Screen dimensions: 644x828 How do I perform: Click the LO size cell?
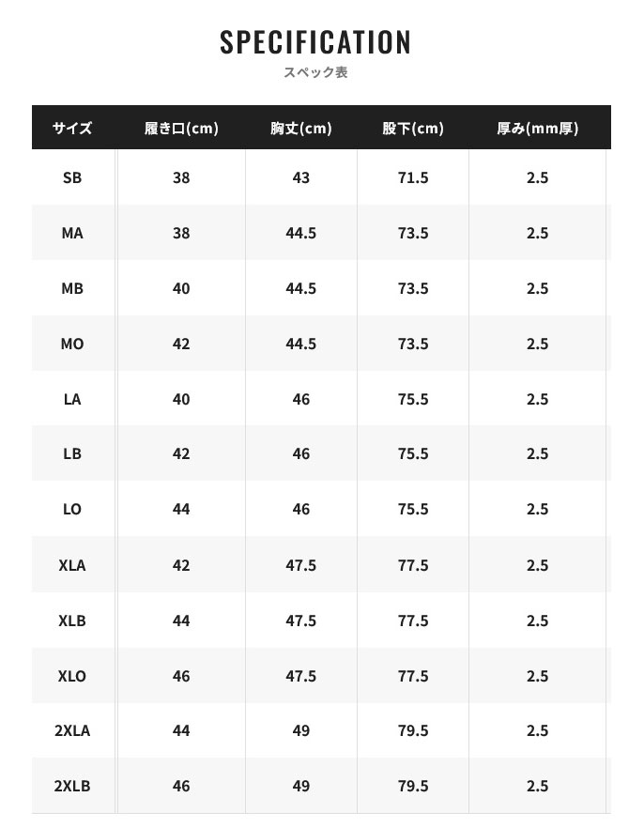click(x=72, y=509)
